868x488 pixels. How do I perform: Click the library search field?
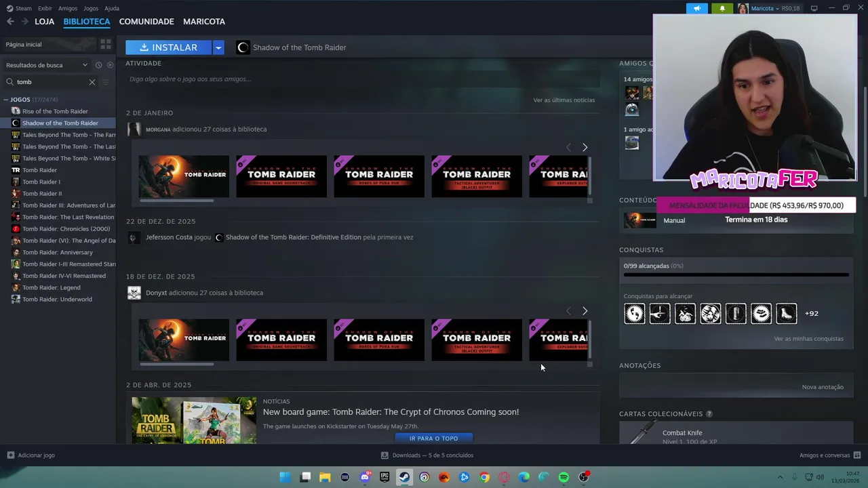(x=52, y=82)
